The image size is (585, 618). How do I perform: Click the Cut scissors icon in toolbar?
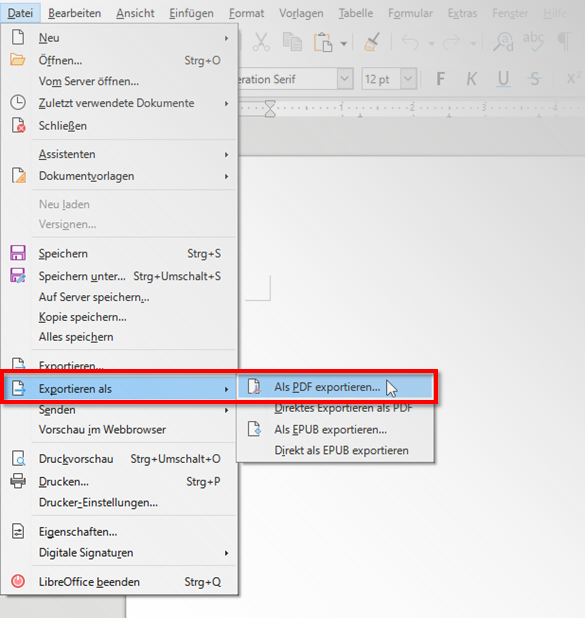pyautogui.click(x=261, y=42)
